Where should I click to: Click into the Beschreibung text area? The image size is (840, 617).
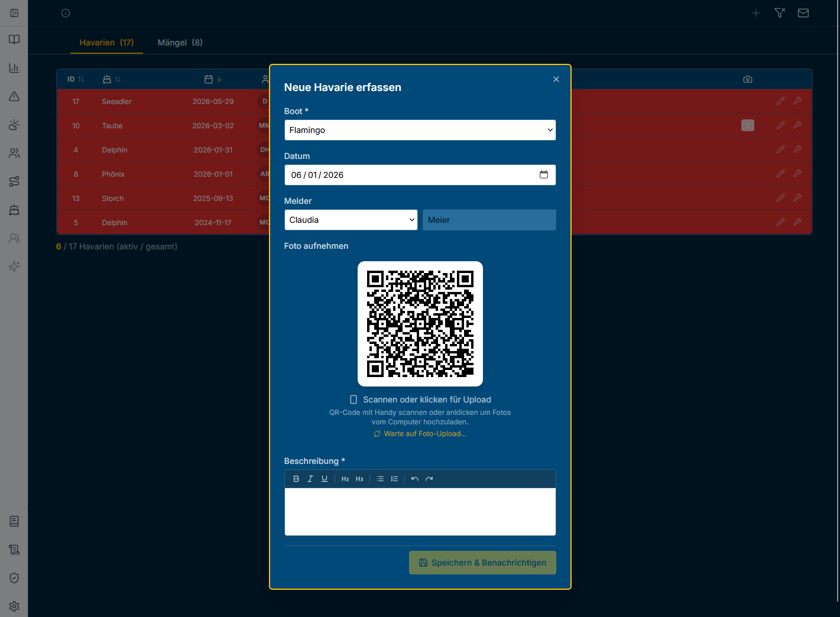tap(420, 512)
